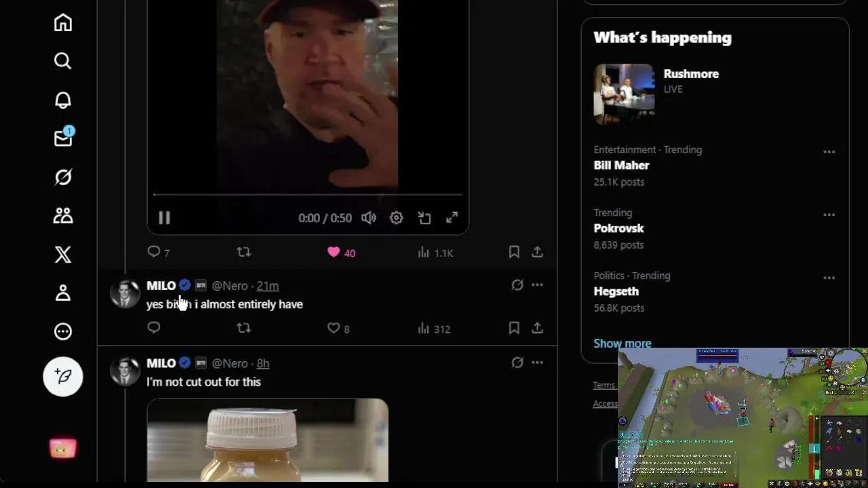
Task: Bookmark the video post with 1.1K views
Action: point(514,252)
